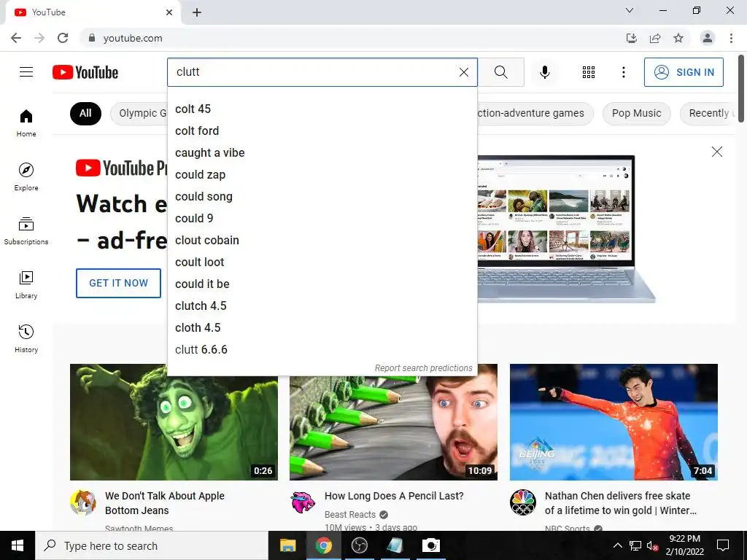Open the Beast Reacts channel avatar

(x=303, y=503)
